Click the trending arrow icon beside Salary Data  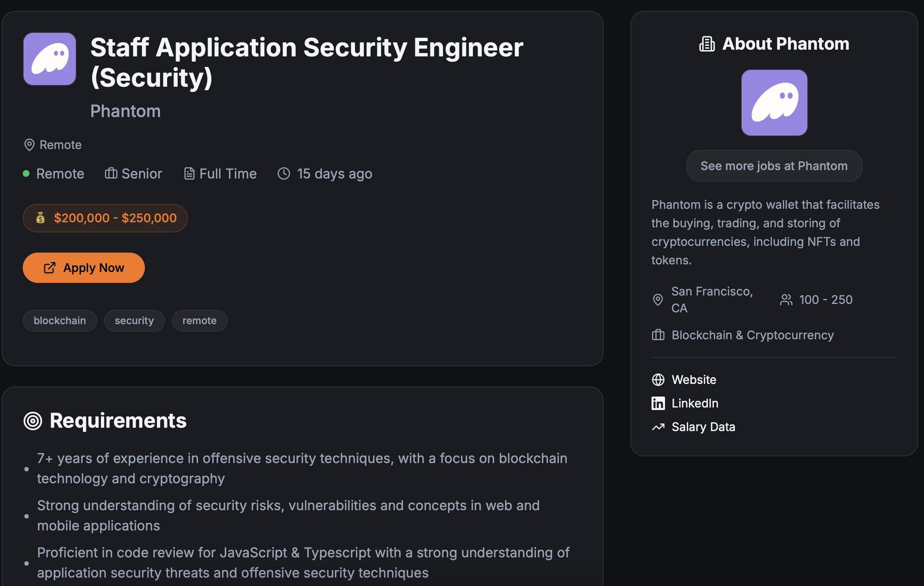658,427
